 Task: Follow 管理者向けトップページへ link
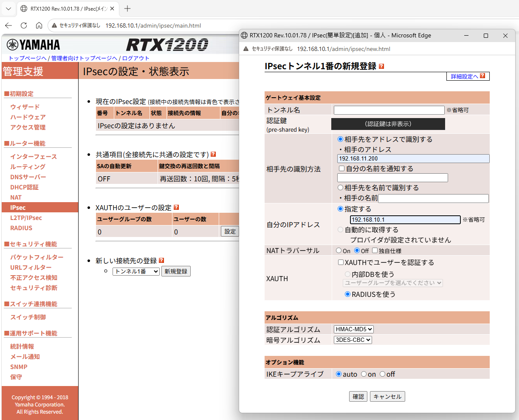click(x=84, y=58)
